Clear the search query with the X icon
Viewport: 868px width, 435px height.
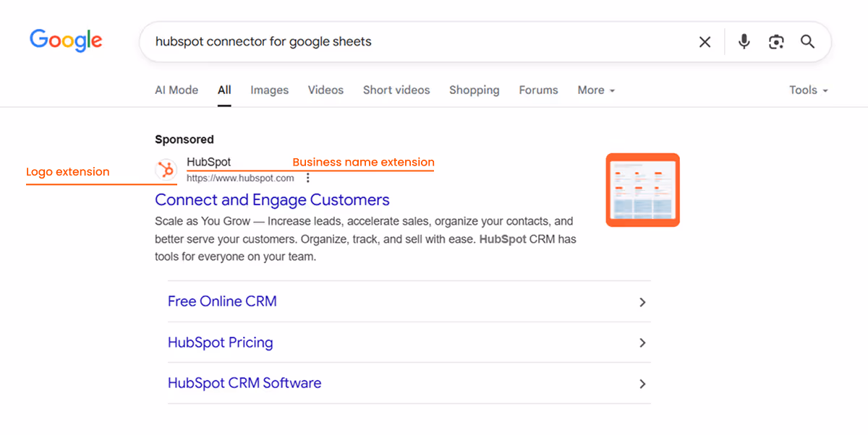[705, 41]
